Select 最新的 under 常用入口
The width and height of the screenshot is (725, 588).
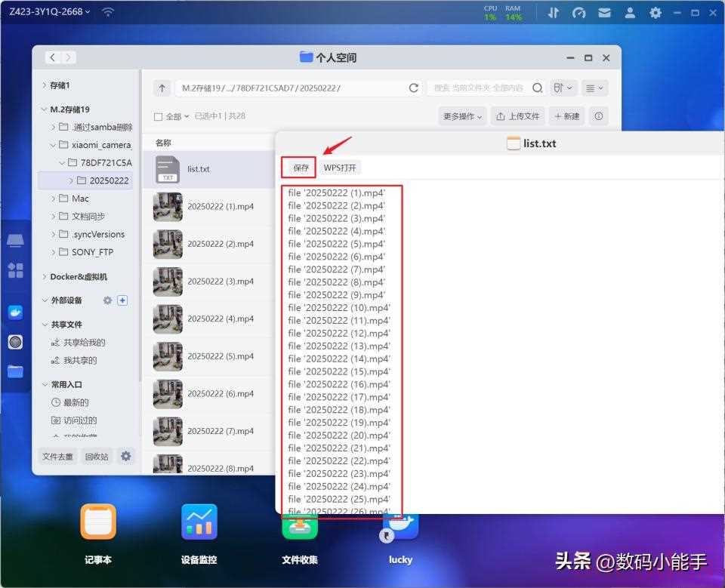click(75, 402)
